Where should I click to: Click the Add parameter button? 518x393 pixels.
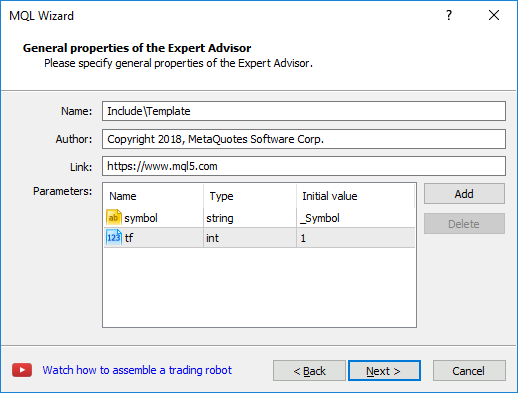pyautogui.click(x=464, y=194)
